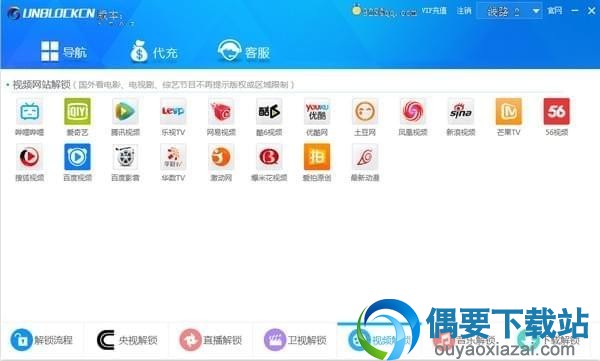Launch the blue 百度视频 Baidu video icon
The image size is (600, 361).
(77, 157)
